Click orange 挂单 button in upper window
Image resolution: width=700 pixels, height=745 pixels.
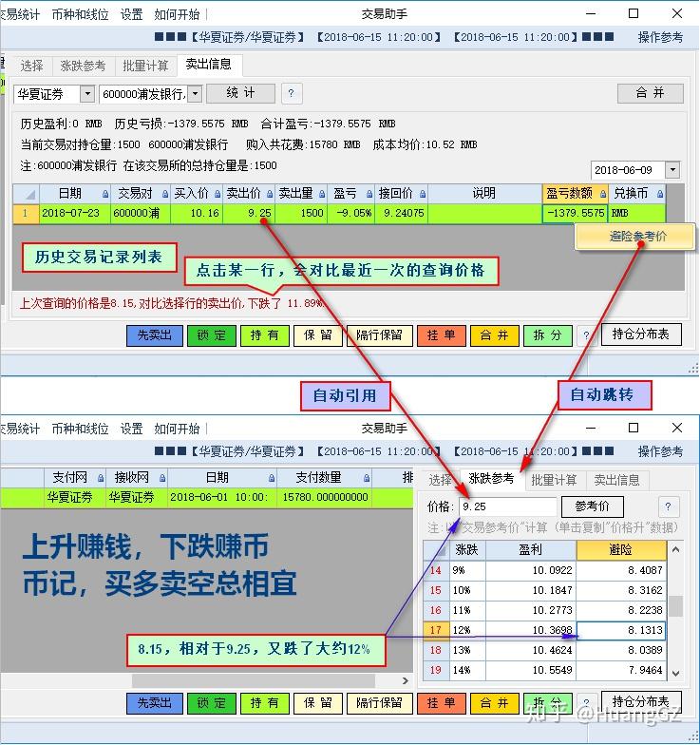(441, 335)
